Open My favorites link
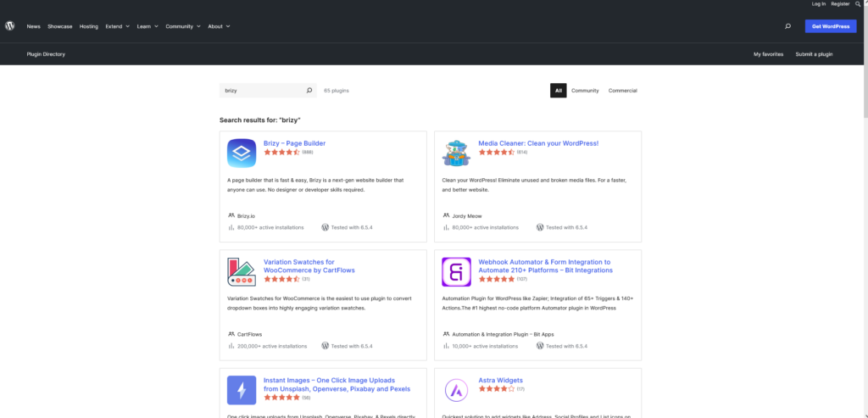This screenshot has height=418, width=868. point(768,54)
